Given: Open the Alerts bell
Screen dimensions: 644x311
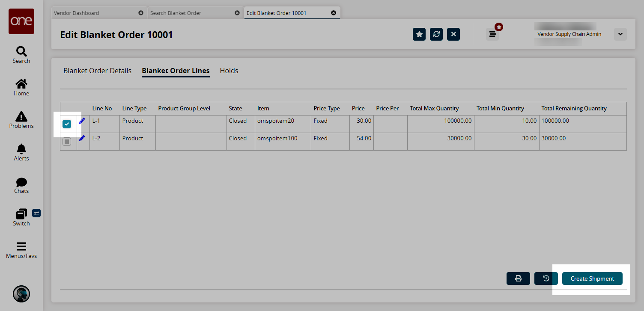Looking at the screenshot, I should [21, 152].
